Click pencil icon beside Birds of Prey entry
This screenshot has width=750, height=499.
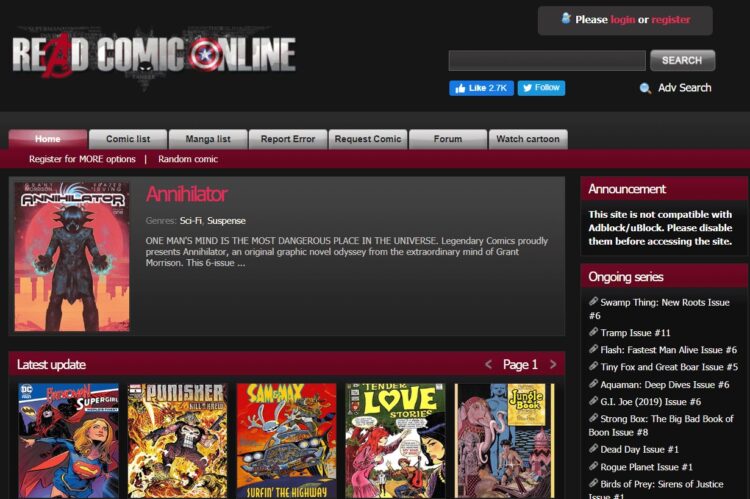point(593,483)
